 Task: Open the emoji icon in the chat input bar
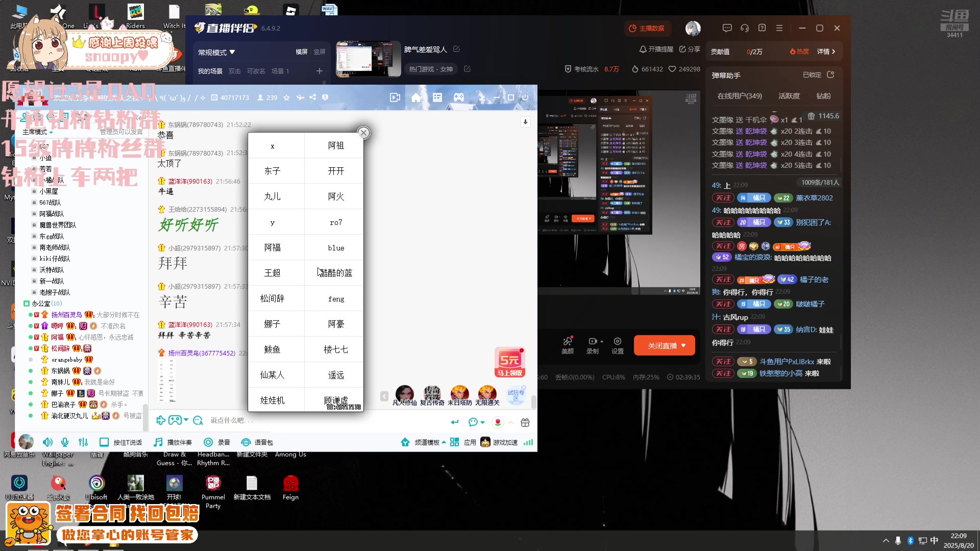pyautogui.click(x=198, y=420)
